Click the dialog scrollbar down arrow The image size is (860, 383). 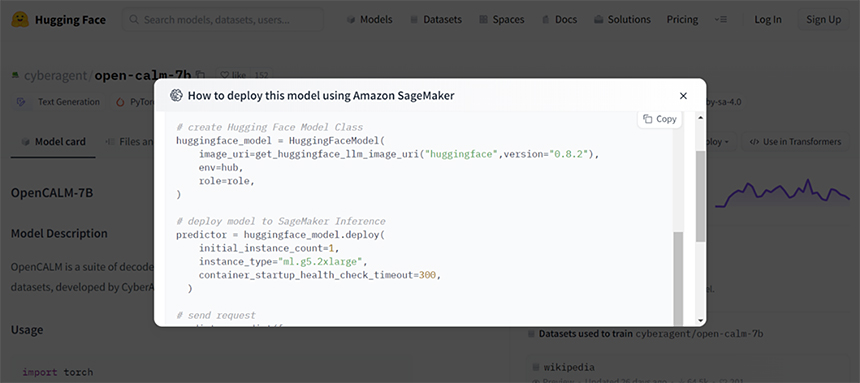700,320
